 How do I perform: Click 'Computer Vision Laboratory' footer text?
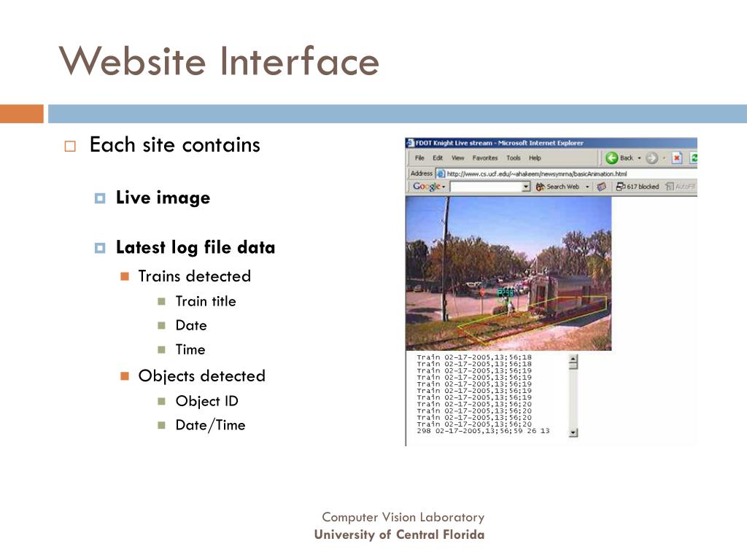[x=403, y=517]
